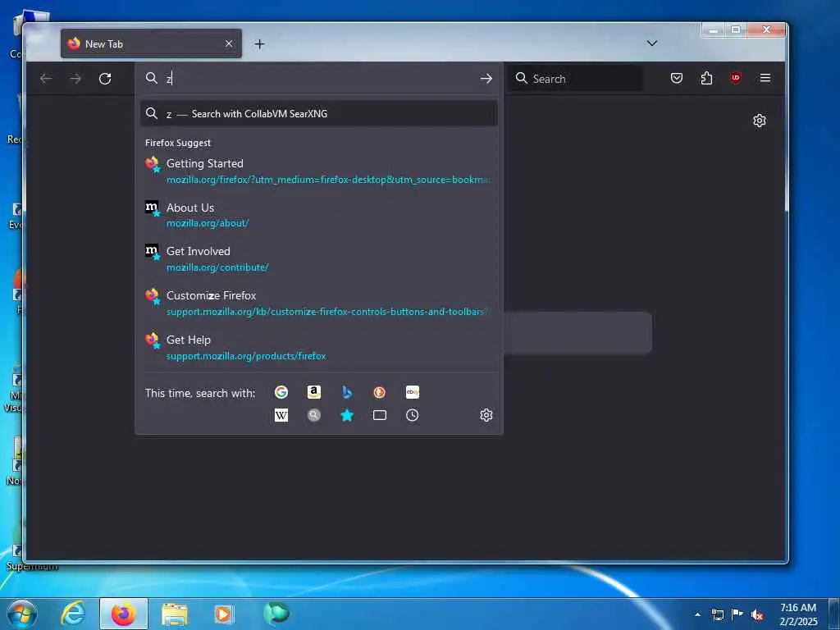This screenshot has width=840, height=630.
Task: Search this time with Bing
Action: pyautogui.click(x=347, y=392)
